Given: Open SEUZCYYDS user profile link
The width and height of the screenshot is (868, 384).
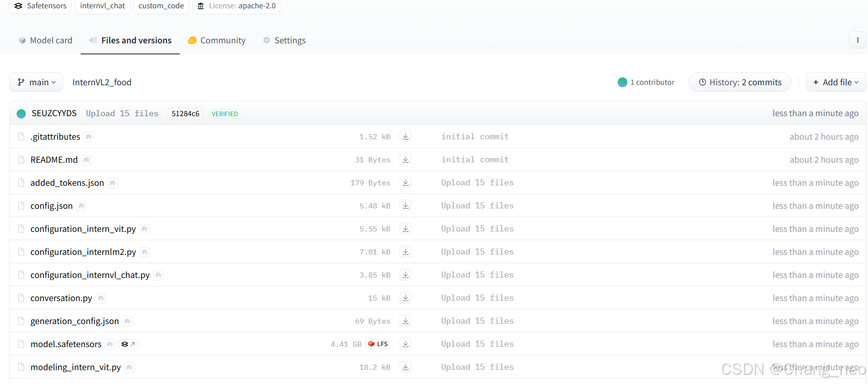Looking at the screenshot, I should click(54, 113).
